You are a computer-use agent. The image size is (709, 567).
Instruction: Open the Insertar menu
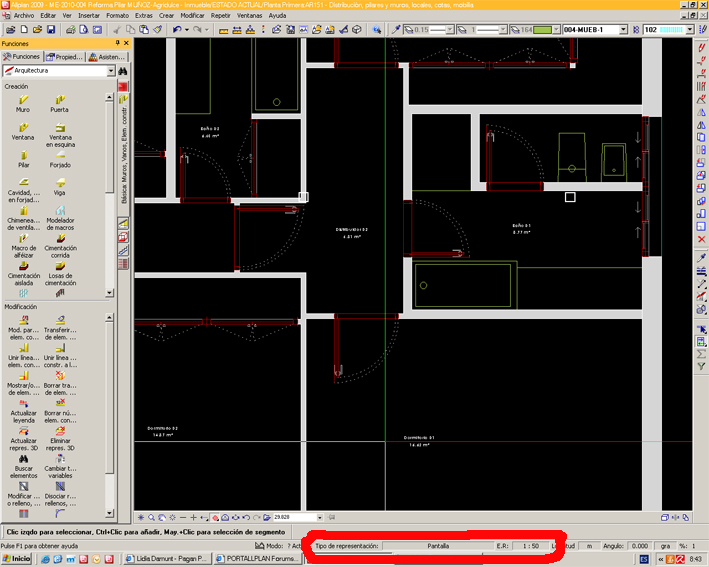(x=89, y=15)
